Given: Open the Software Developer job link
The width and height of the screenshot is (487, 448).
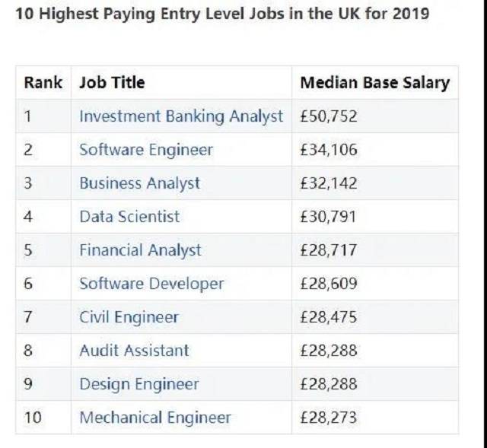Looking at the screenshot, I should click(151, 284).
